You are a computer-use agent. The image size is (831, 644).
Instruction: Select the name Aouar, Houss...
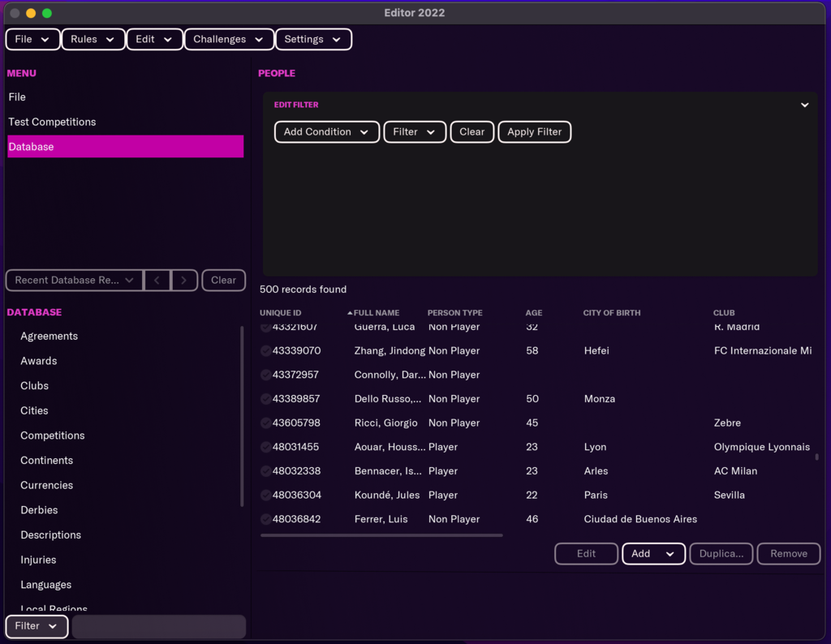click(390, 447)
